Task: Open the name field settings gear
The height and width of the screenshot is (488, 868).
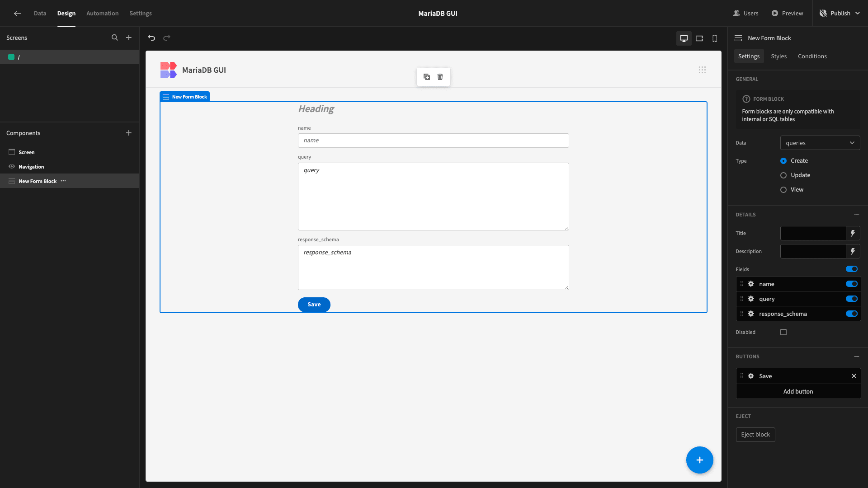Action: click(x=751, y=284)
